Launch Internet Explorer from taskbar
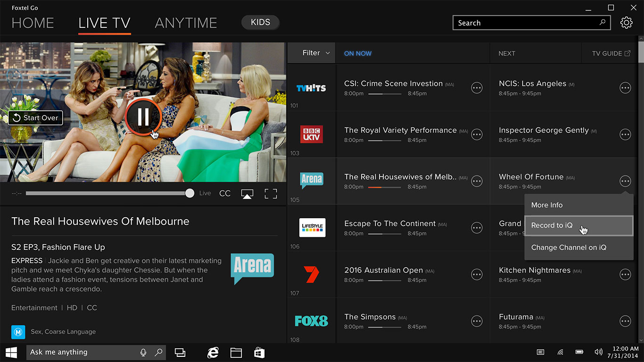Viewport: 644px width, 362px height. click(213, 352)
